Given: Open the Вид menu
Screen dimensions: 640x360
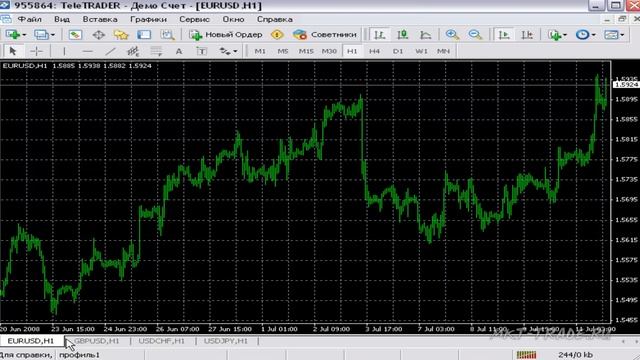Looking at the screenshot, I should pos(62,19).
